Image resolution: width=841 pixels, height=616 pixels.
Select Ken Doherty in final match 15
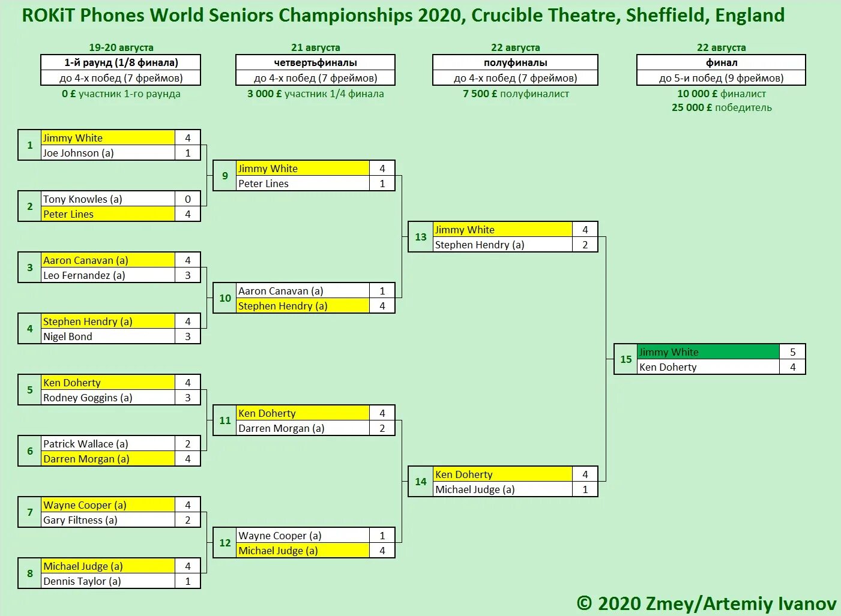click(x=708, y=367)
